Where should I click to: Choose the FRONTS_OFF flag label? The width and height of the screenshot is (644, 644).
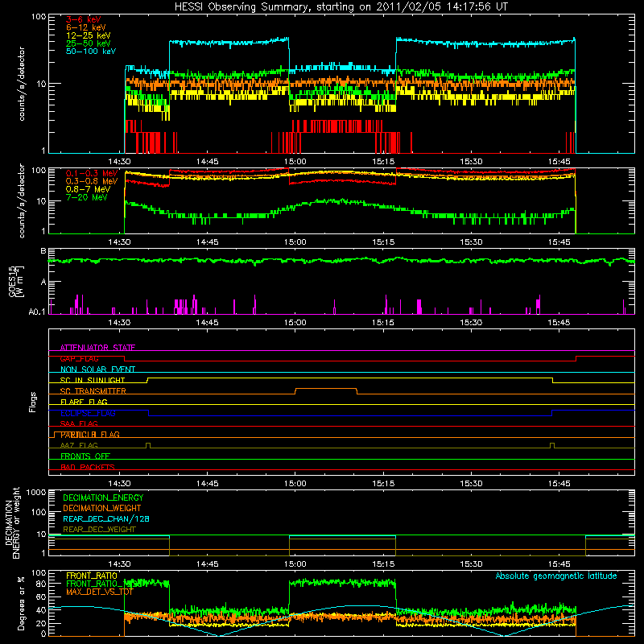point(85,456)
